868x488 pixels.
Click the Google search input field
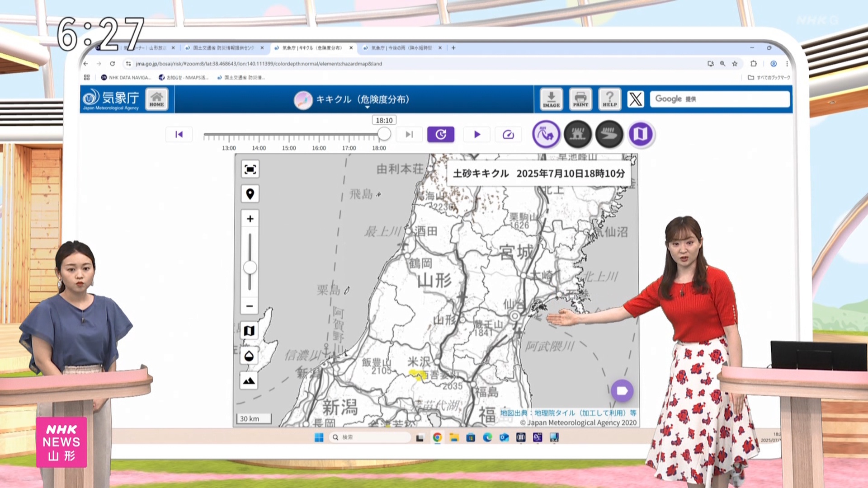(720, 99)
